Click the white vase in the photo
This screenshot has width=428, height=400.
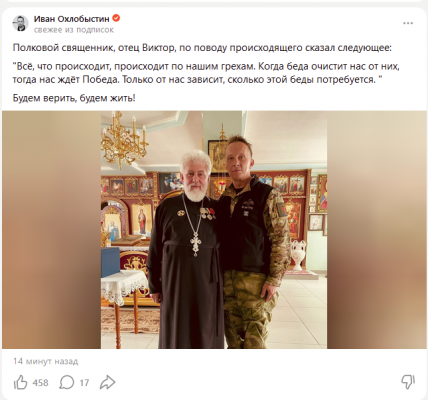[x=298, y=255]
